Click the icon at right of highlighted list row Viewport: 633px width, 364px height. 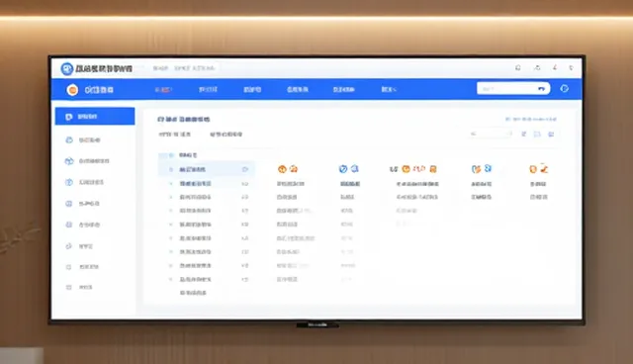pyautogui.click(x=245, y=169)
